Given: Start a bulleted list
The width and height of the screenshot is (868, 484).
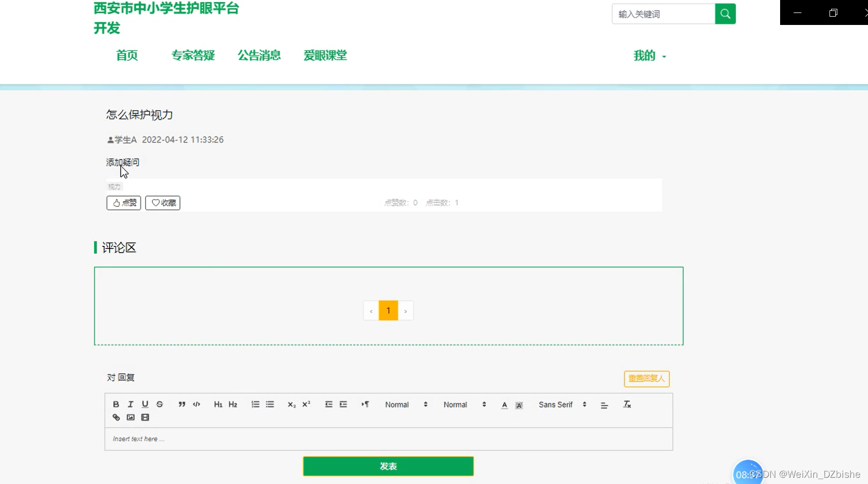Looking at the screenshot, I should pyautogui.click(x=270, y=404).
